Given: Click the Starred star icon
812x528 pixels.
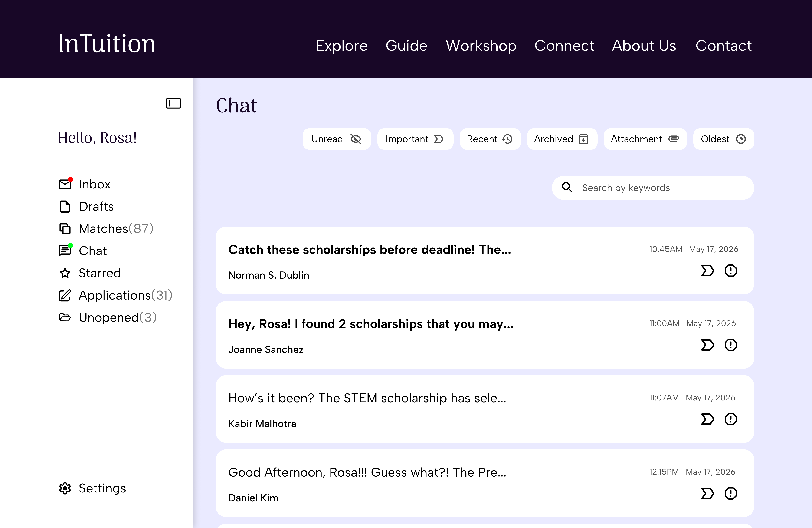Looking at the screenshot, I should [x=65, y=273].
